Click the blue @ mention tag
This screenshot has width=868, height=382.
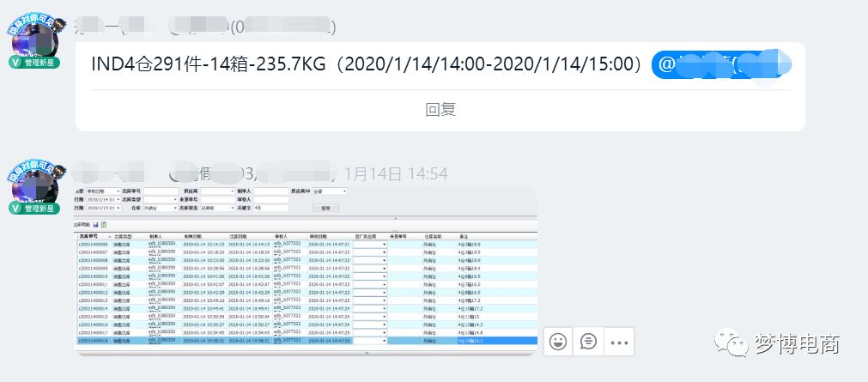(x=721, y=64)
